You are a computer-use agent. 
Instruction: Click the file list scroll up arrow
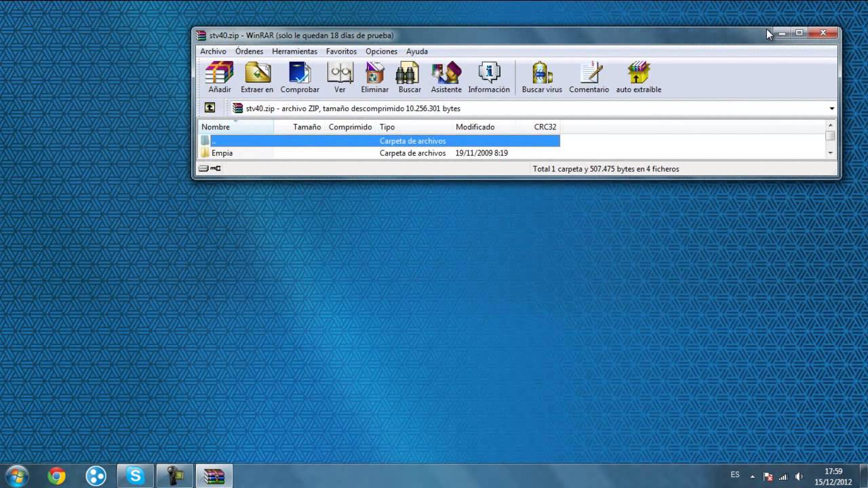831,125
